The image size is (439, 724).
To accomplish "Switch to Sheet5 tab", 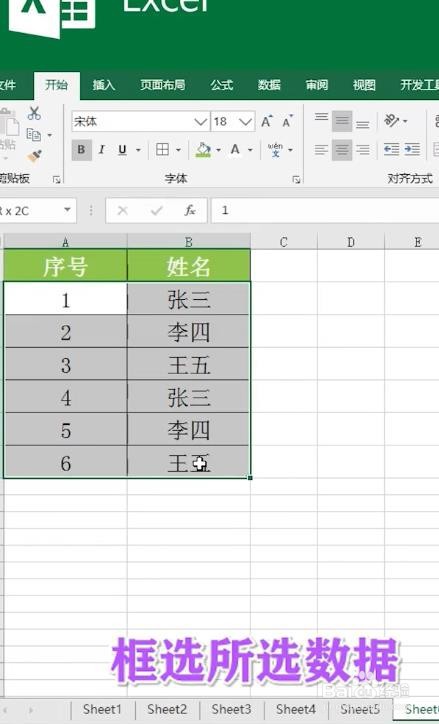I will click(360, 710).
